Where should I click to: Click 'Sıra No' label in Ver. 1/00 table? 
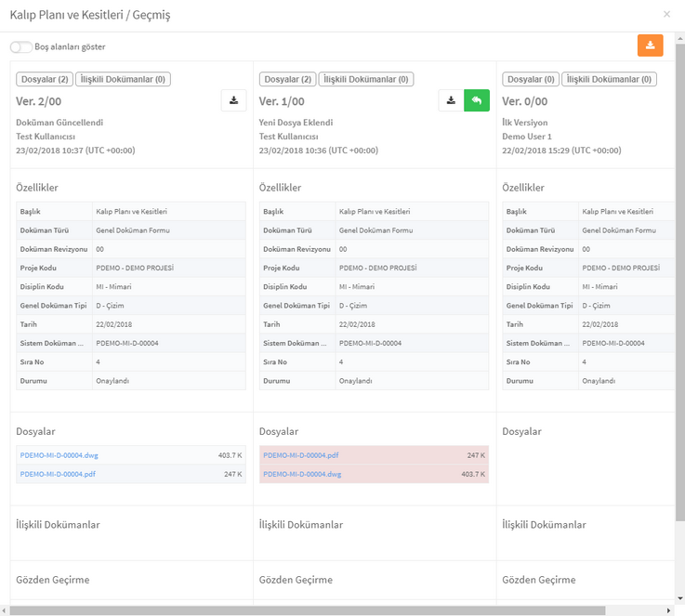pyautogui.click(x=275, y=362)
